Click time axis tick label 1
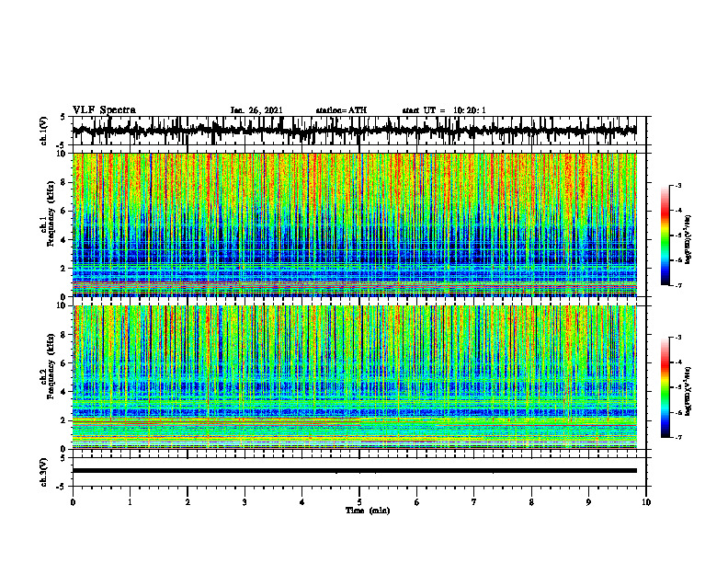728x563 pixels. (x=130, y=502)
